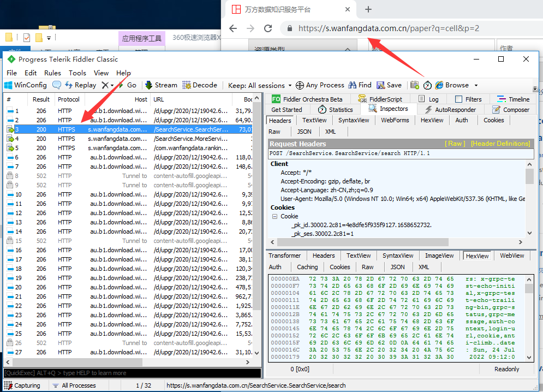
Task: Reload the page in the browser window
Action: (268, 28)
